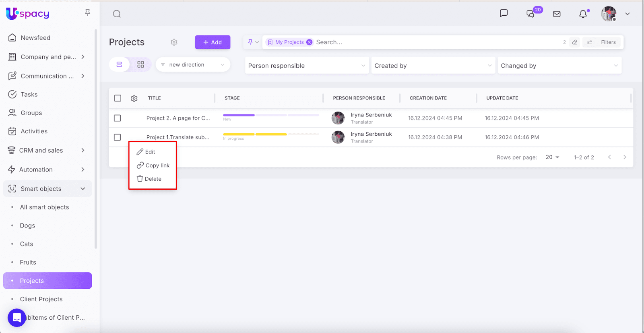Image resolution: width=644 pixels, height=333 pixels.
Task: Open the Person responsible dropdown
Action: click(307, 66)
